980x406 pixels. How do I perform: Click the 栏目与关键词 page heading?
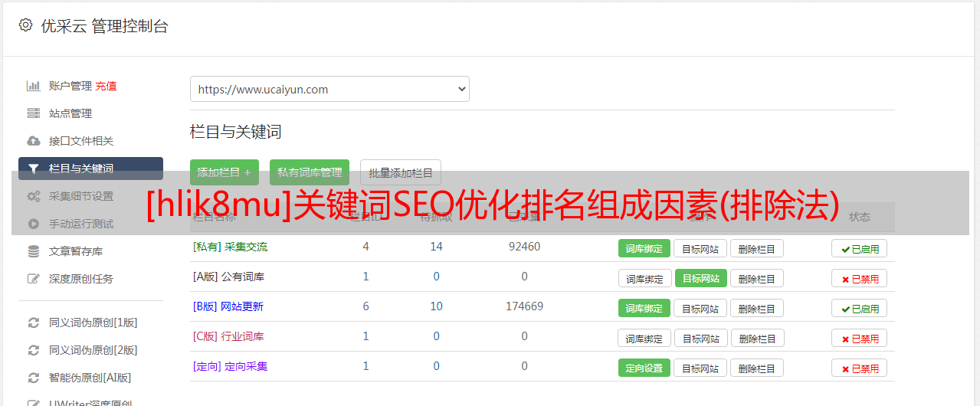click(235, 132)
